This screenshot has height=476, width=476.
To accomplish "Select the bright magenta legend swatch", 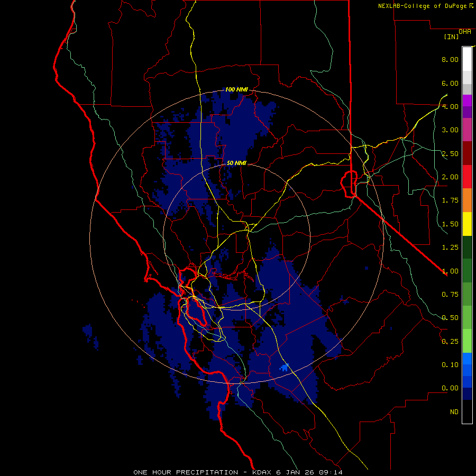I will (x=467, y=100).
